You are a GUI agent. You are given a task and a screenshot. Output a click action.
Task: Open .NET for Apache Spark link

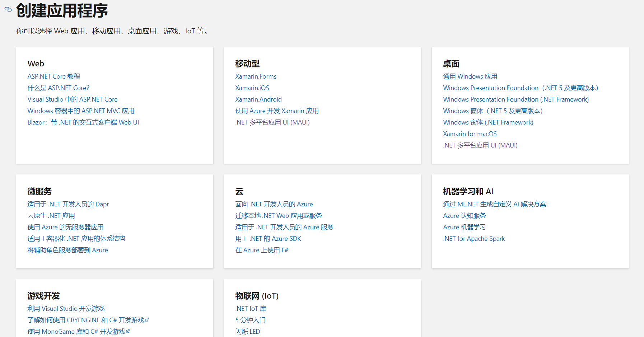(474, 239)
